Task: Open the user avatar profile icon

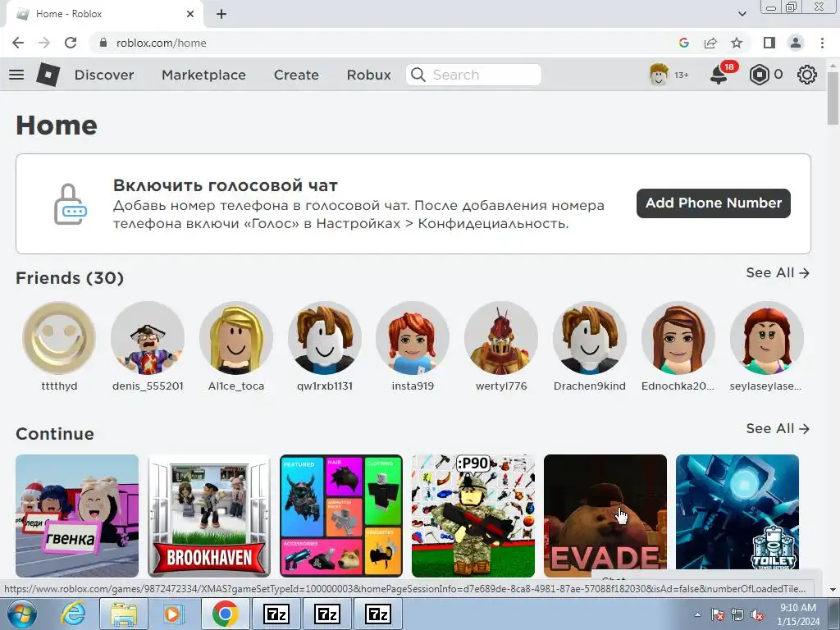Action: (659, 75)
